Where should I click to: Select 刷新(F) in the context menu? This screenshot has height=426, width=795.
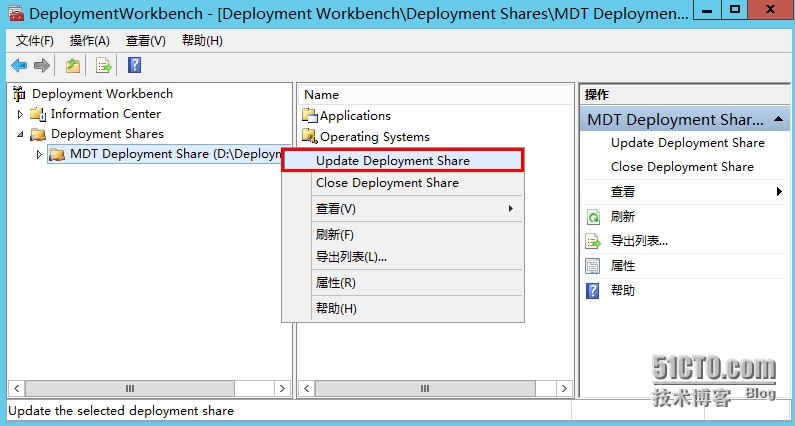coord(403,235)
